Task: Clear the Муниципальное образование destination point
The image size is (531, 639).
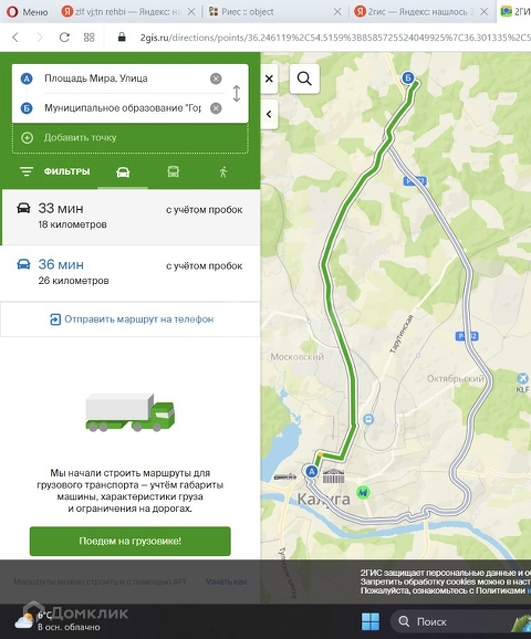Action: [x=216, y=108]
